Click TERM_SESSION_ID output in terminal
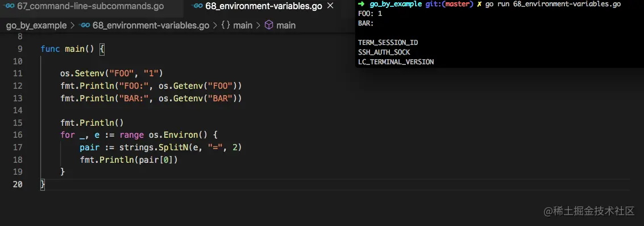This screenshot has width=644, height=226. pyautogui.click(x=388, y=42)
